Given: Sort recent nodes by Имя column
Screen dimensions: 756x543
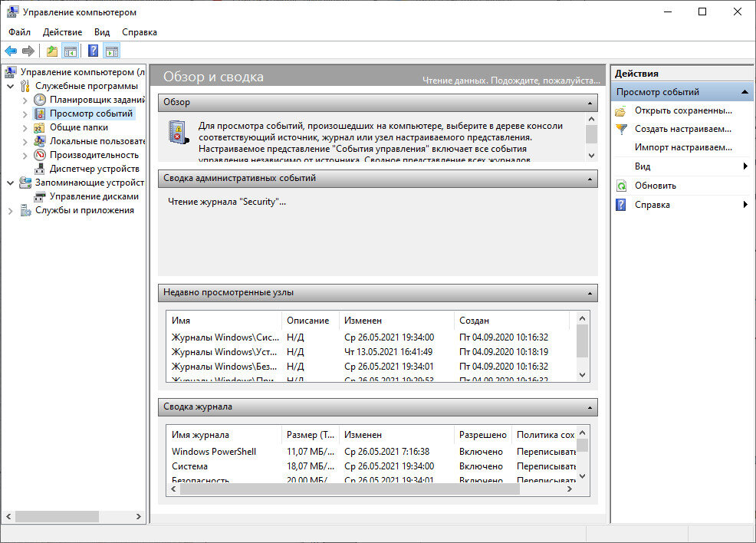Looking at the screenshot, I should click(x=224, y=321).
